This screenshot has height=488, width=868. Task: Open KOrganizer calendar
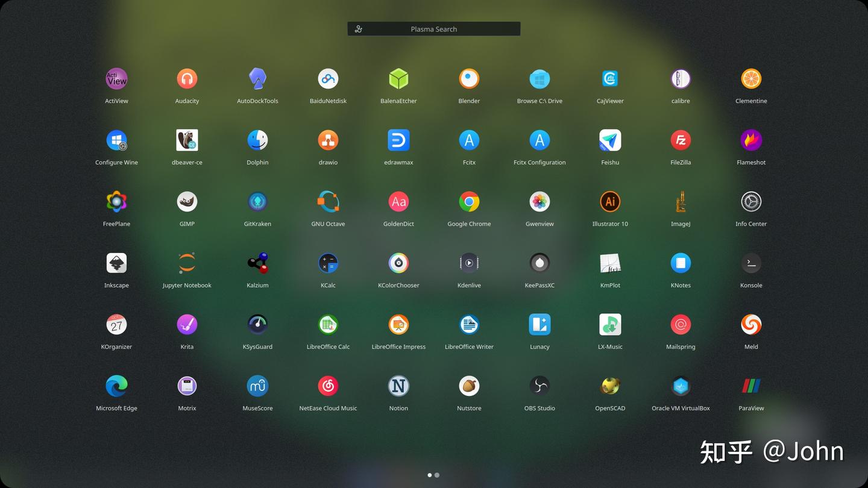[116, 325]
